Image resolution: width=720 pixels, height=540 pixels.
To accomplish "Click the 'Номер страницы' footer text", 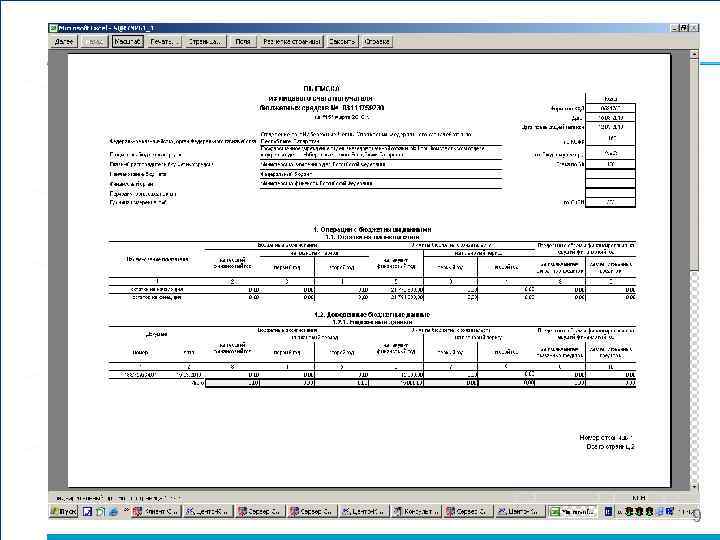I will point(606,437).
